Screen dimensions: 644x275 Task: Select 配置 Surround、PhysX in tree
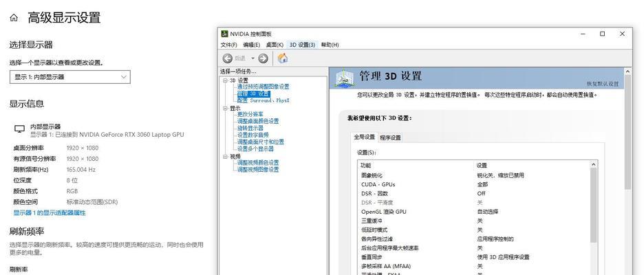coord(264,100)
